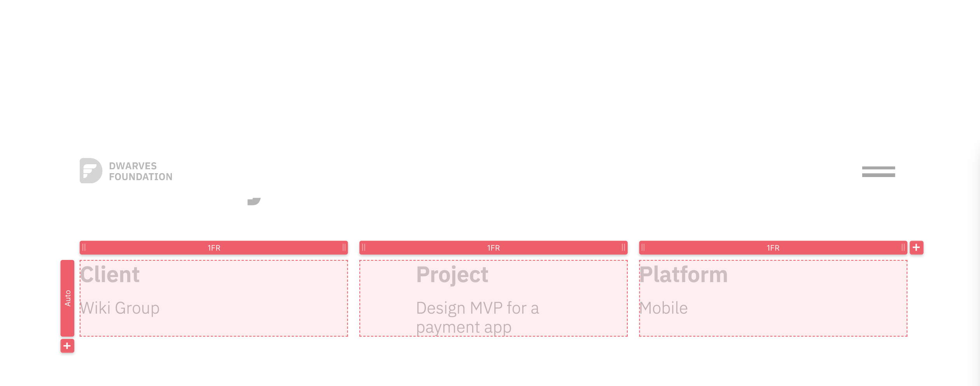Click the Dwarves Foundation logo icon
The image size is (980, 386).
[91, 170]
